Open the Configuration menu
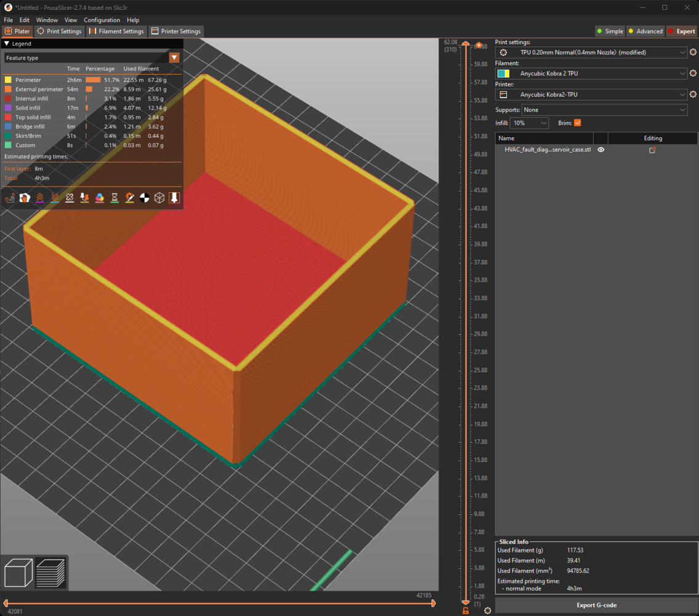The width and height of the screenshot is (699, 616). coord(102,20)
